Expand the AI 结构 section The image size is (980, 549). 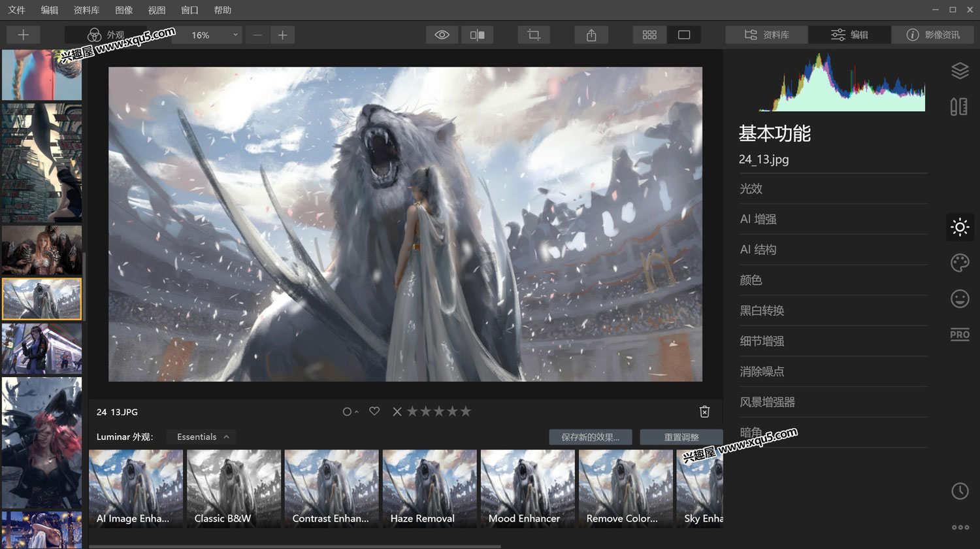coord(833,250)
